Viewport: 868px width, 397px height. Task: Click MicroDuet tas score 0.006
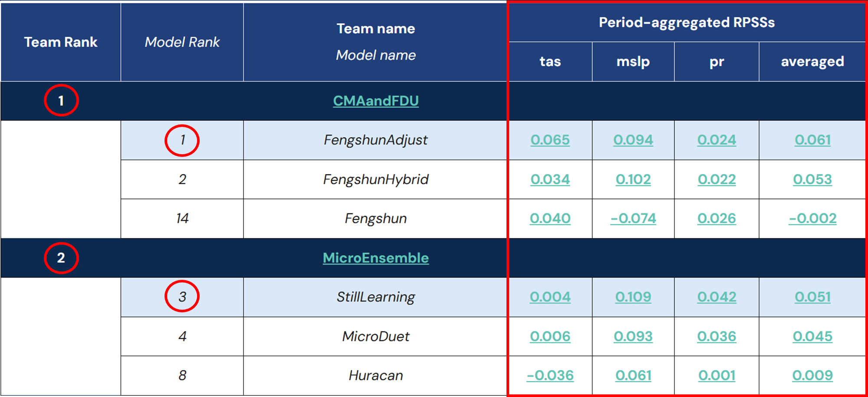(x=550, y=336)
